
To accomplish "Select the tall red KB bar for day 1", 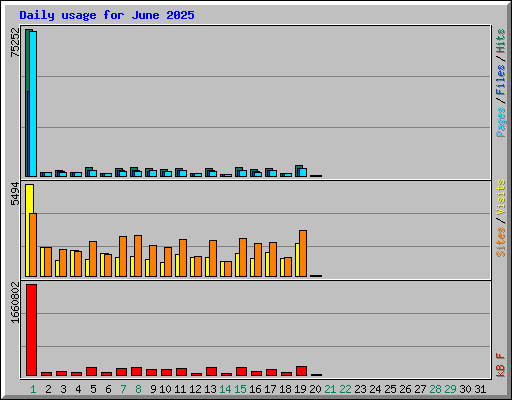I will 31,330.
